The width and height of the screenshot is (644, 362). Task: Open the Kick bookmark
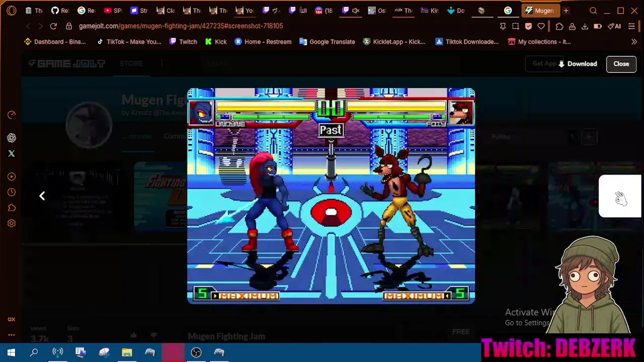(216, 42)
